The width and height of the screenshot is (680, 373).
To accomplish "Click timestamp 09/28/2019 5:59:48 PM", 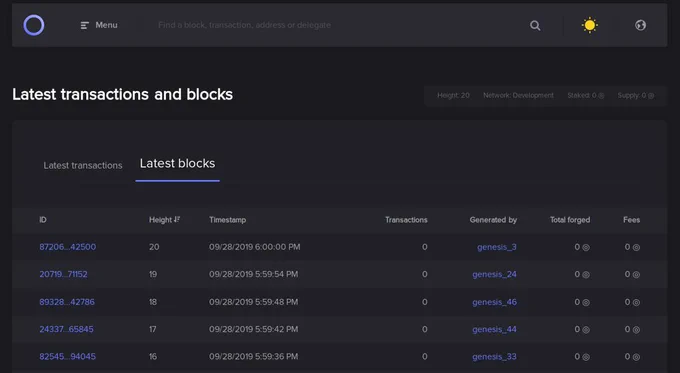I will click(253, 302).
